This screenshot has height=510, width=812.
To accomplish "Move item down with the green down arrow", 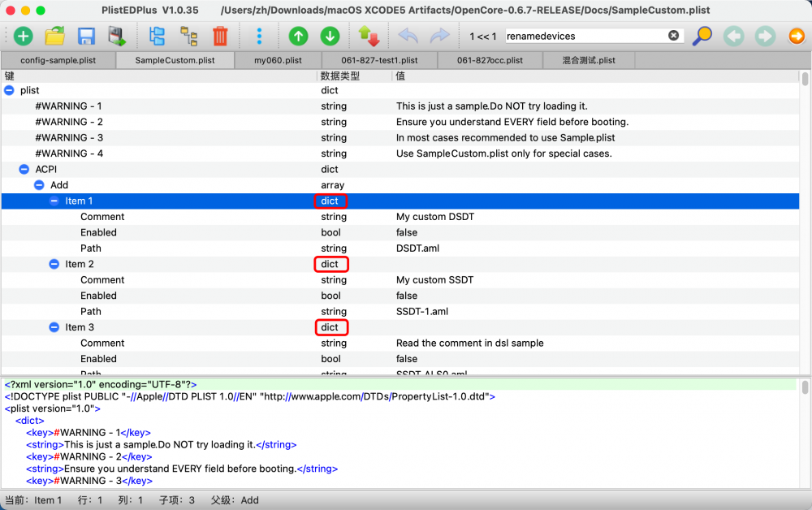I will (330, 37).
